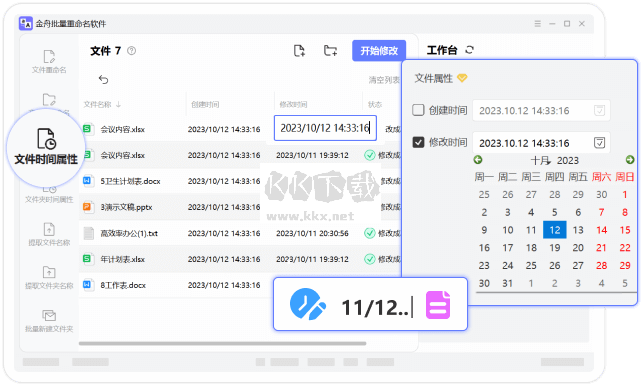This screenshot has width=642, height=386.
Task: Select Sunday 22 in the calendar
Action: tap(625, 248)
